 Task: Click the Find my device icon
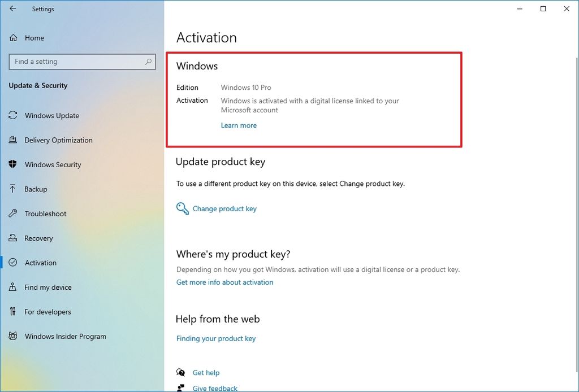[13, 287]
